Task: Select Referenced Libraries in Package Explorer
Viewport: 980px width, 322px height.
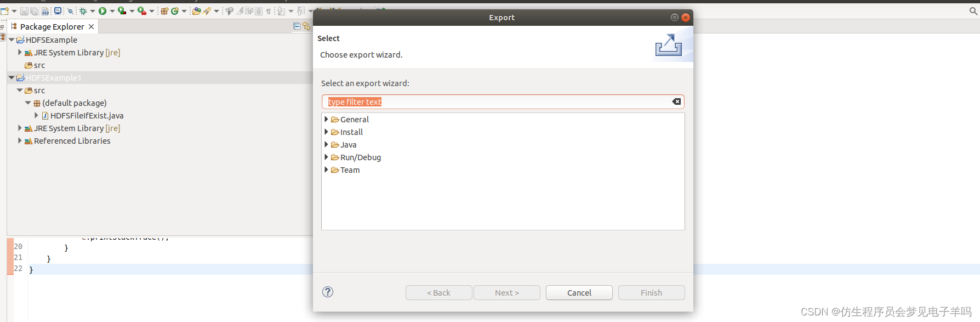Action: tap(72, 141)
